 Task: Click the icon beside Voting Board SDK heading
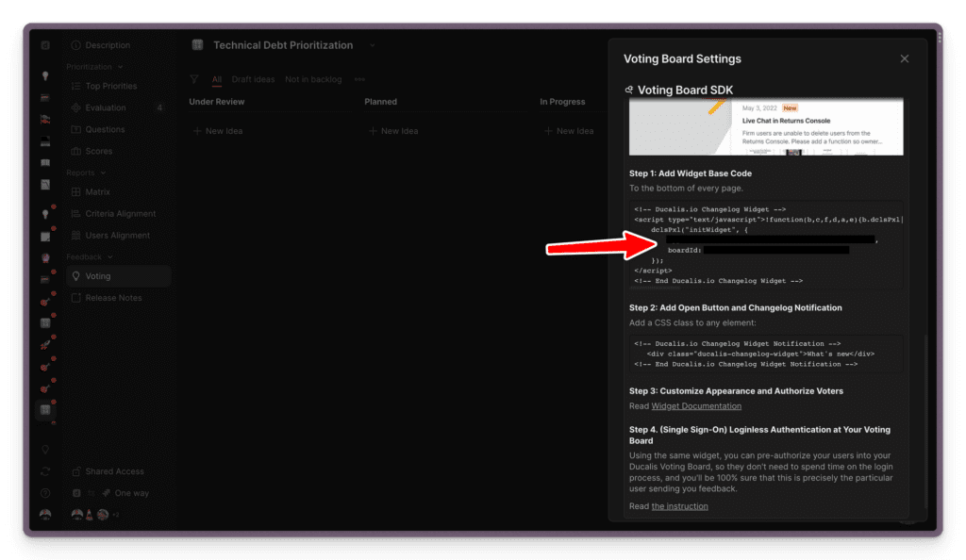629,90
